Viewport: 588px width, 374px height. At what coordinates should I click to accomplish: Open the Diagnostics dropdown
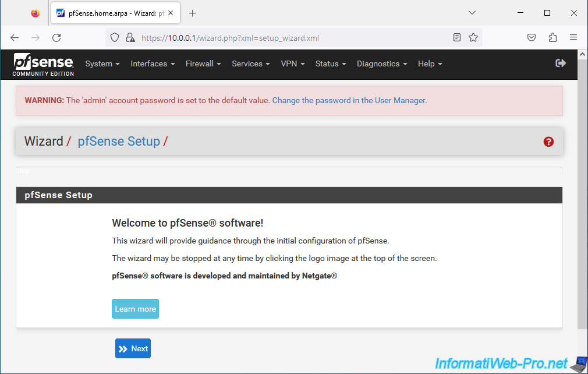[x=382, y=63]
